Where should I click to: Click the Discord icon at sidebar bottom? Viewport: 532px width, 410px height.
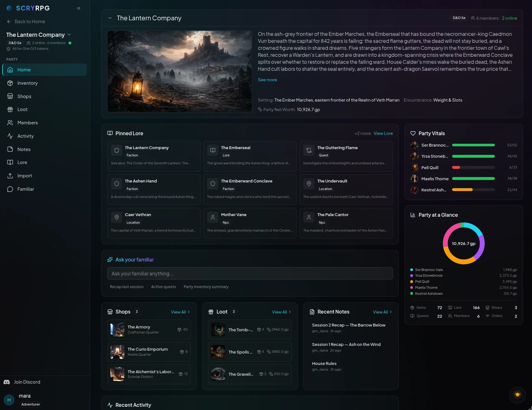tap(7, 382)
